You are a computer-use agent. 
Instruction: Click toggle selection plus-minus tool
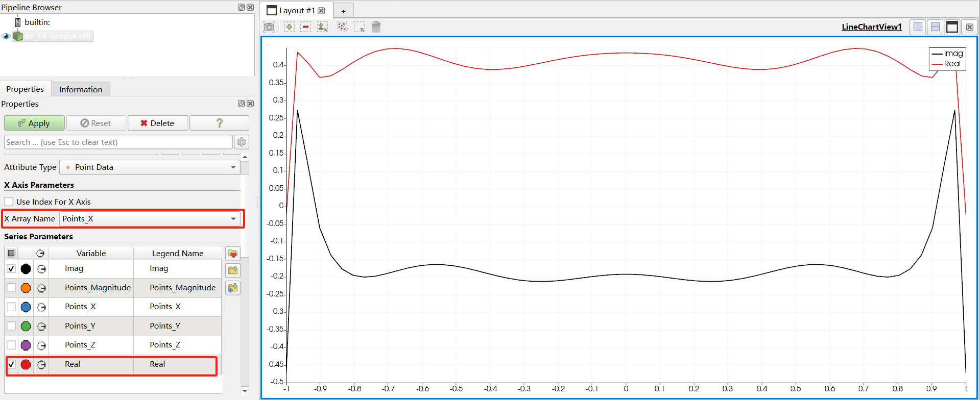[323, 27]
